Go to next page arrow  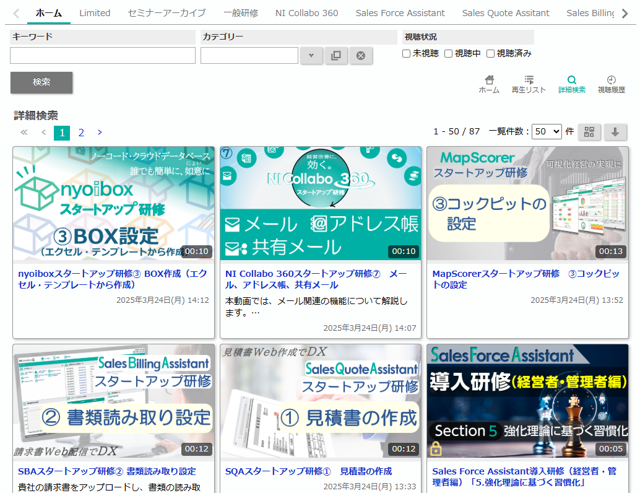100,132
